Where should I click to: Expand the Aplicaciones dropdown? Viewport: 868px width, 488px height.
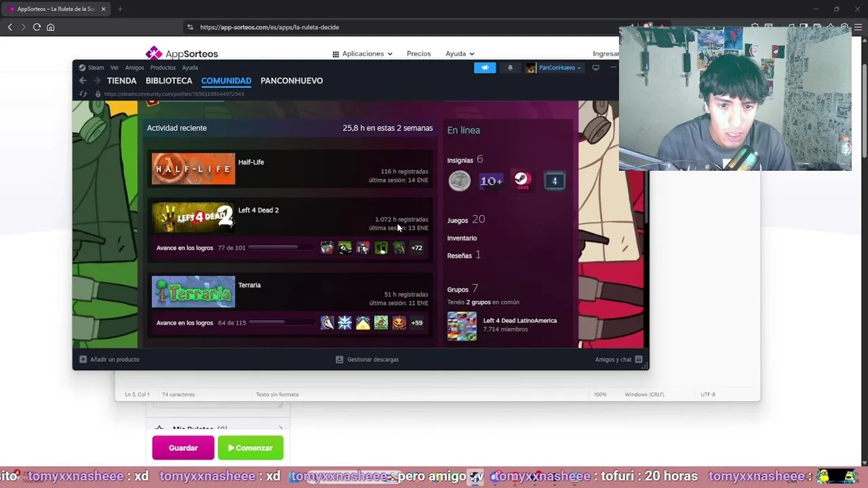click(362, 54)
